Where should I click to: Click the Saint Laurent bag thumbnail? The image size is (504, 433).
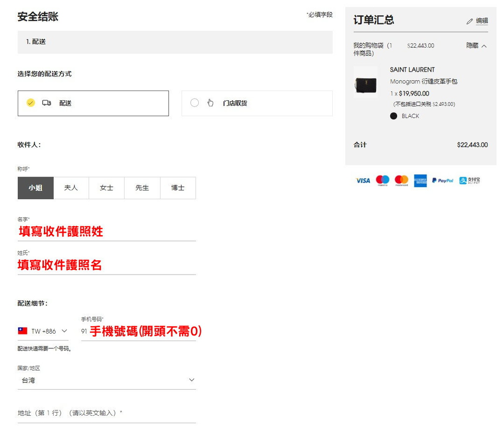point(366,82)
